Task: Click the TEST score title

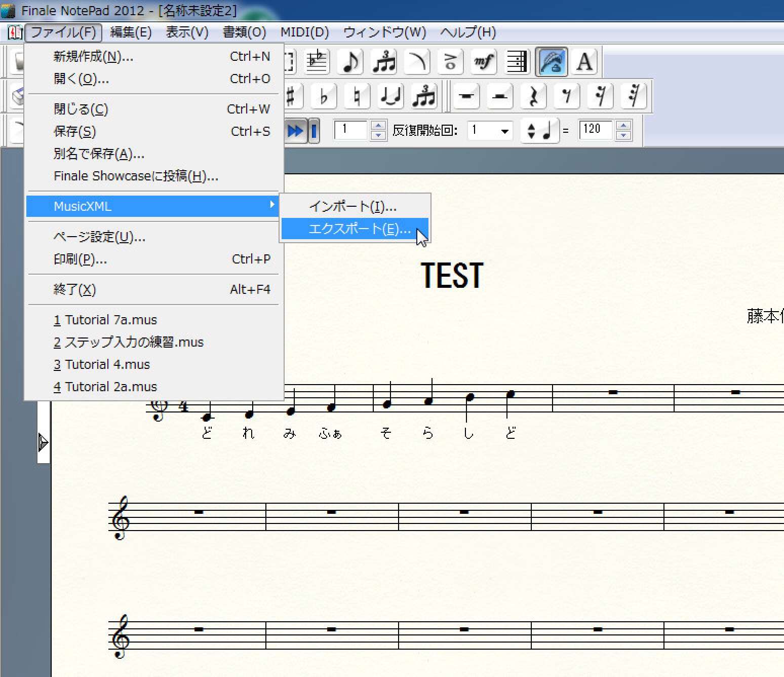Action: coord(452,276)
